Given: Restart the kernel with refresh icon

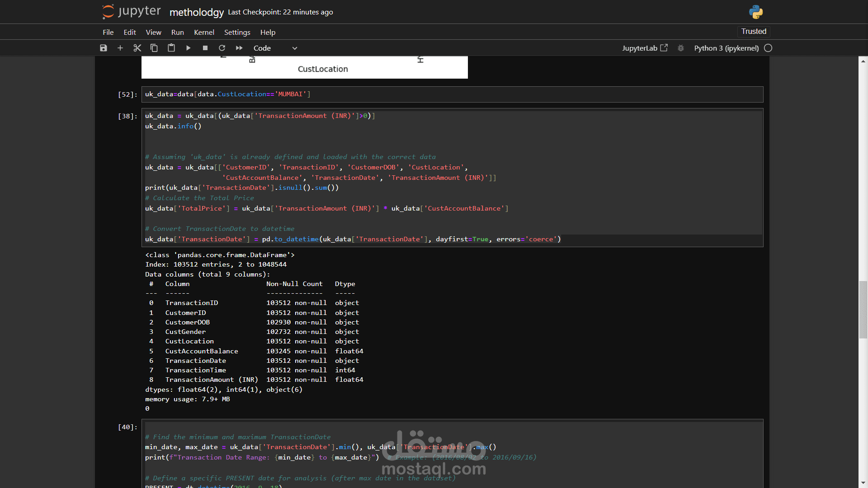Looking at the screenshot, I should [222, 48].
